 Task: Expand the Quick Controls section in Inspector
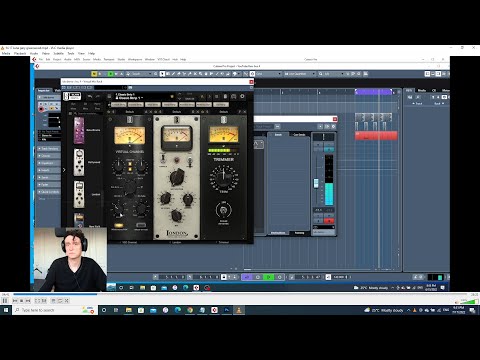click(x=49, y=192)
